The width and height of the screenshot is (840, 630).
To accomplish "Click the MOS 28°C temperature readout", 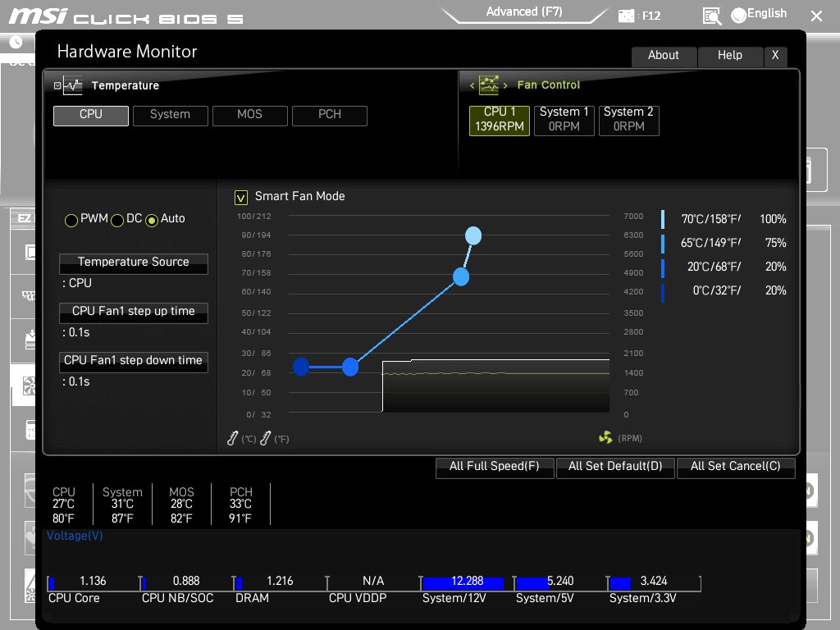I will [181, 504].
